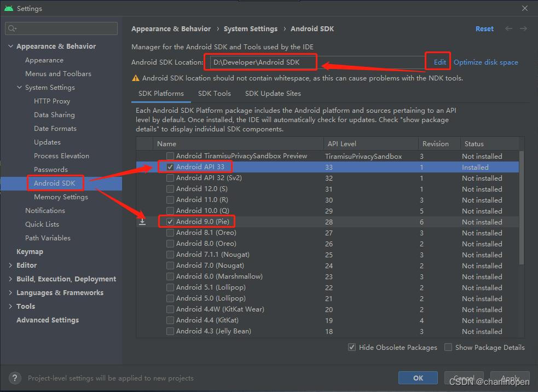Switch to the SDK Tools tab
Image resolution: width=538 pixels, height=392 pixels.
tap(215, 94)
